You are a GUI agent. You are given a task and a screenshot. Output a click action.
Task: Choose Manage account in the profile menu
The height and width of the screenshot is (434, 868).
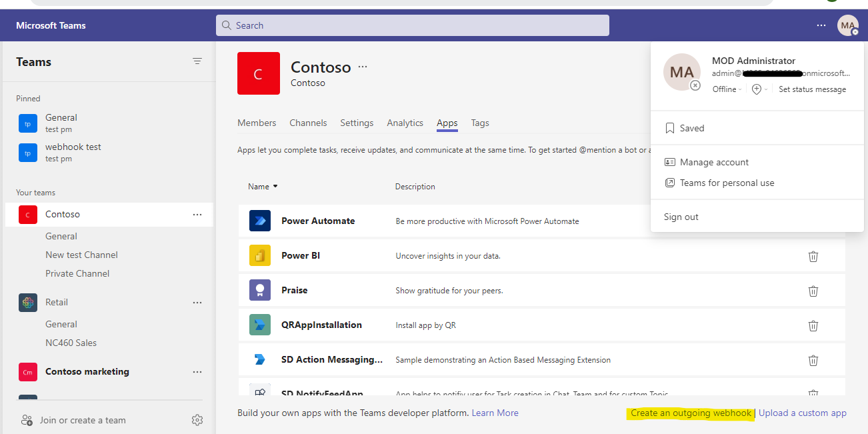pyautogui.click(x=713, y=161)
